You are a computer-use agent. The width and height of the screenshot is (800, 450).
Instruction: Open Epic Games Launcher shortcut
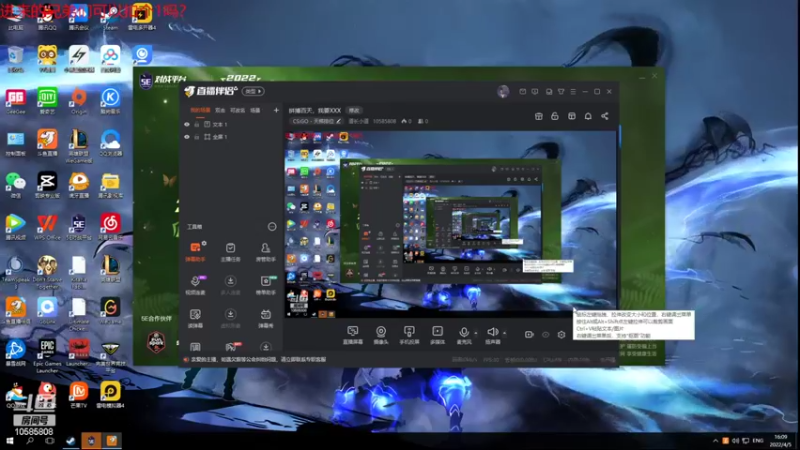47,356
